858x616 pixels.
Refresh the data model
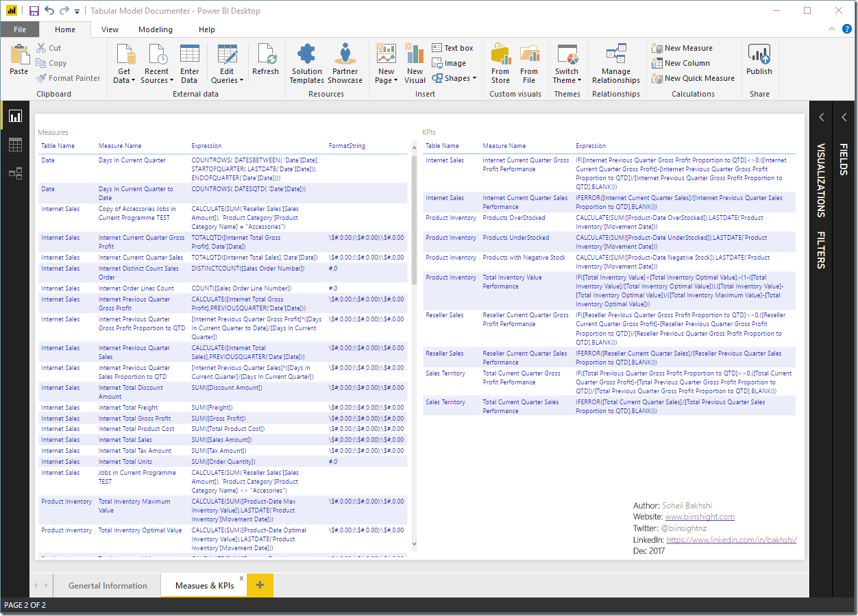coord(265,60)
